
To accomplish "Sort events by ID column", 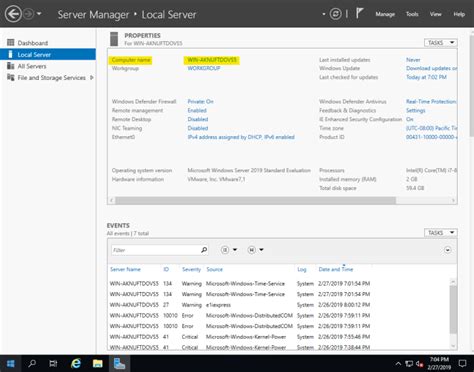I will coord(166,269).
